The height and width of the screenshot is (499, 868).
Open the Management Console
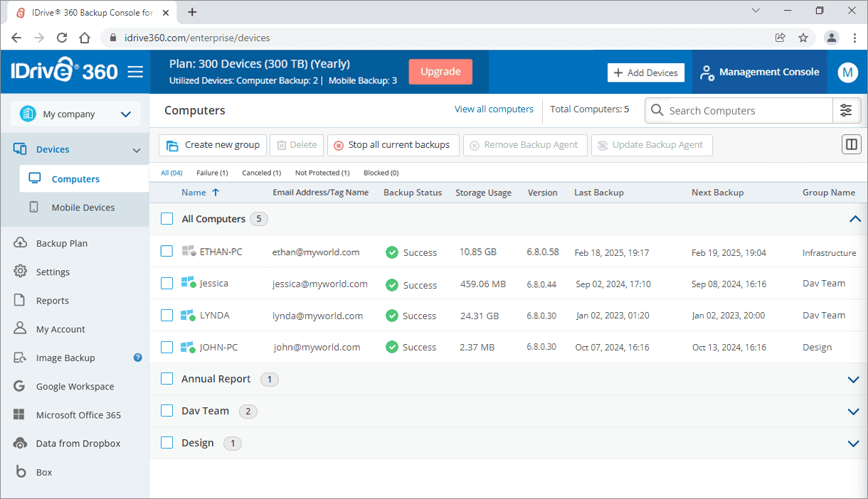(760, 72)
